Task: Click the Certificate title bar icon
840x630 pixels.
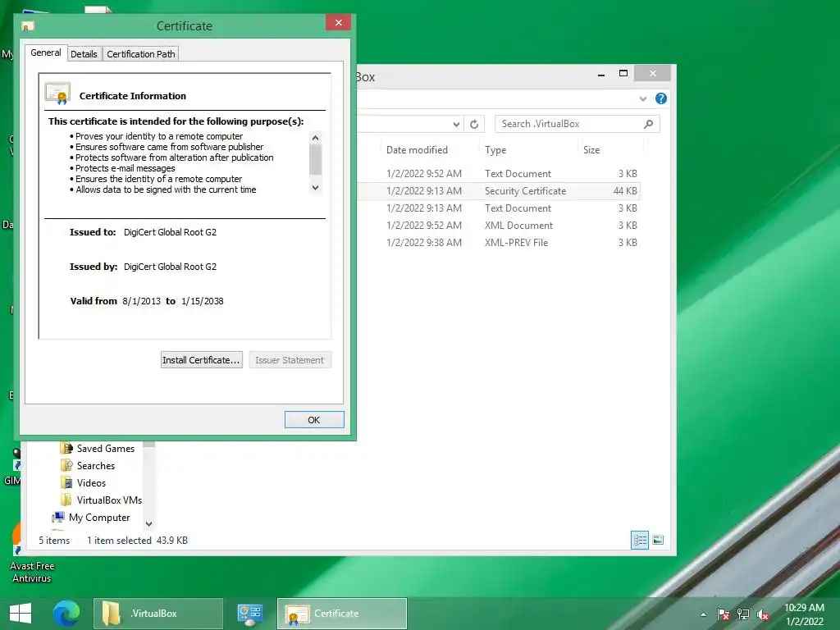Action: pos(28,25)
